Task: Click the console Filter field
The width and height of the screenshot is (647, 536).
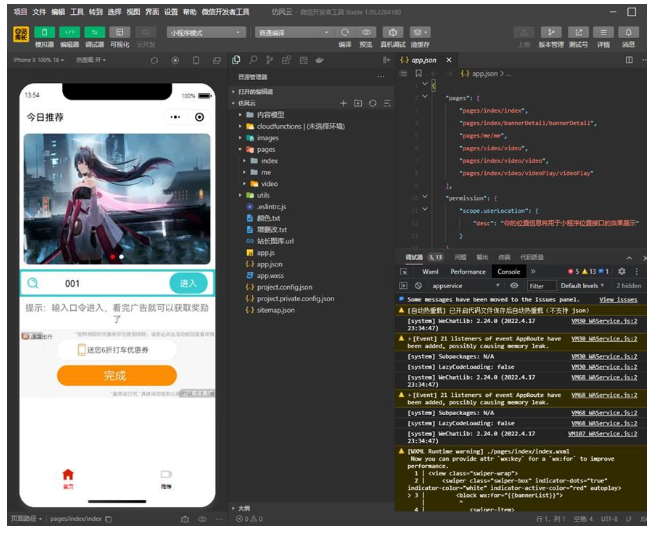Action: point(540,286)
